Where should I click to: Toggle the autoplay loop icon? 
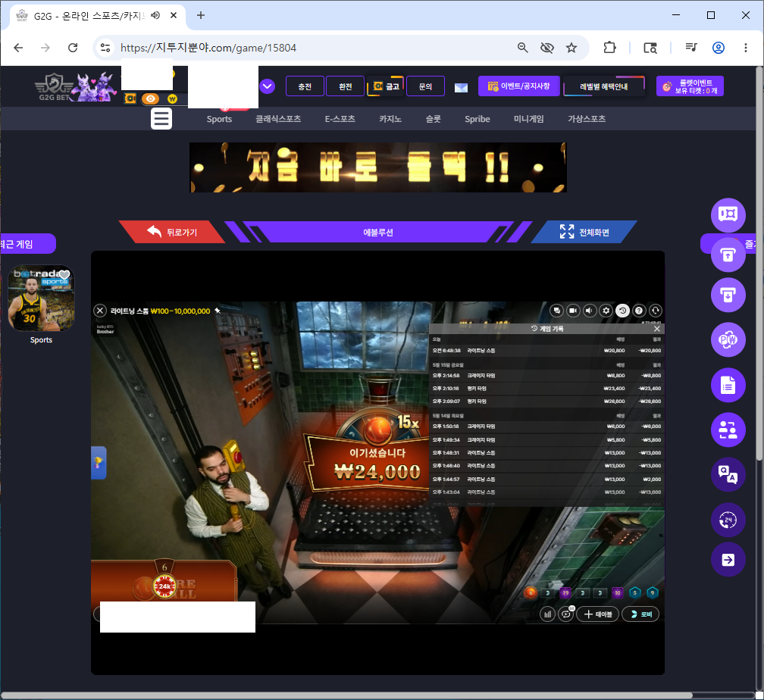(x=565, y=614)
